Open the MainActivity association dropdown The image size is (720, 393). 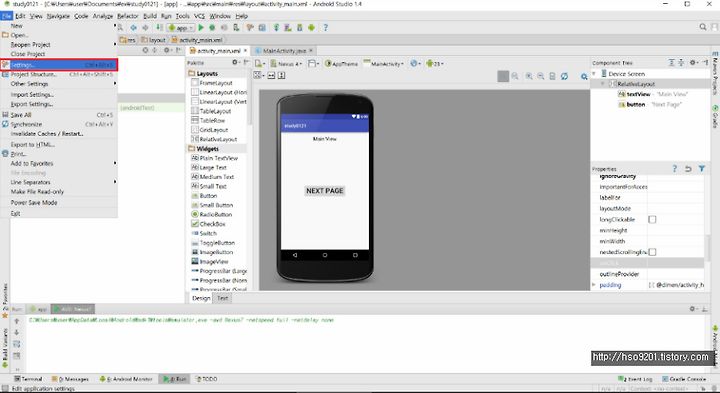tap(383, 64)
